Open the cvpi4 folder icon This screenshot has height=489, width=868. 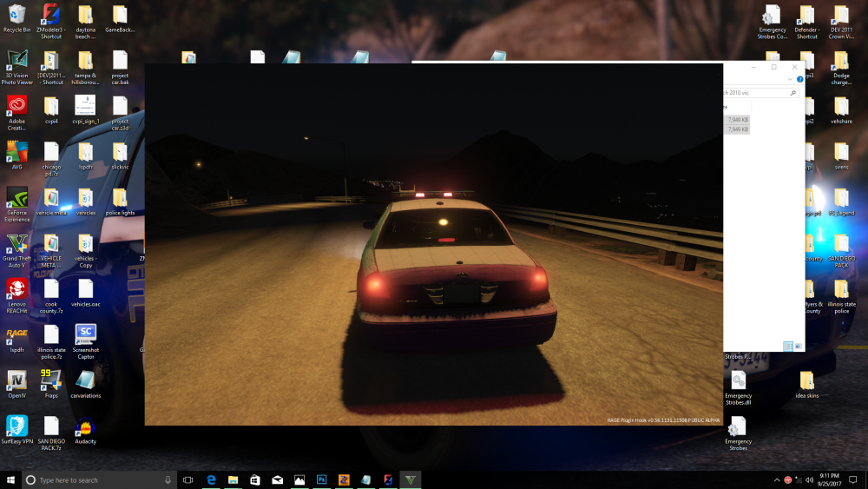coord(51,110)
